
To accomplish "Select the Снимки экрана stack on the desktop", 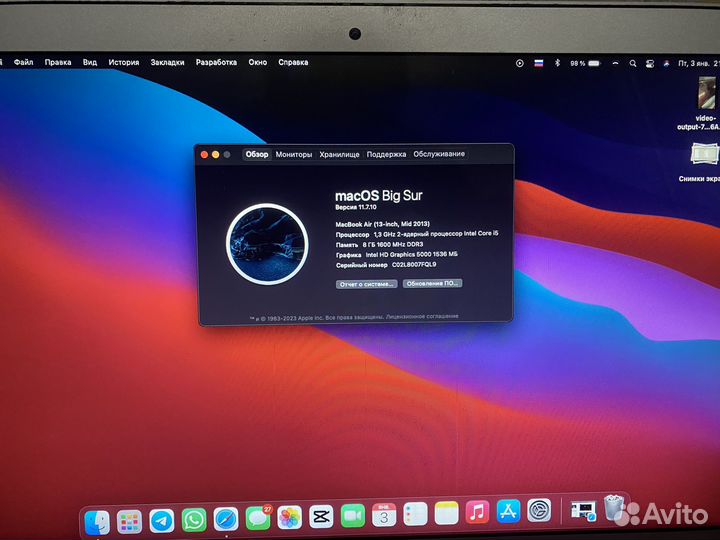I will point(703,163).
